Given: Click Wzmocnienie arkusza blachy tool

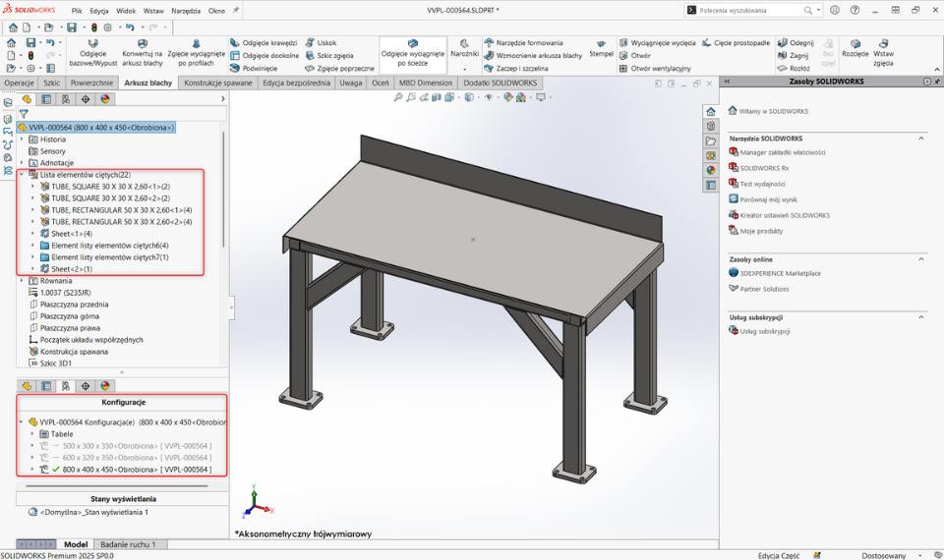Looking at the screenshot, I should coord(533,55).
